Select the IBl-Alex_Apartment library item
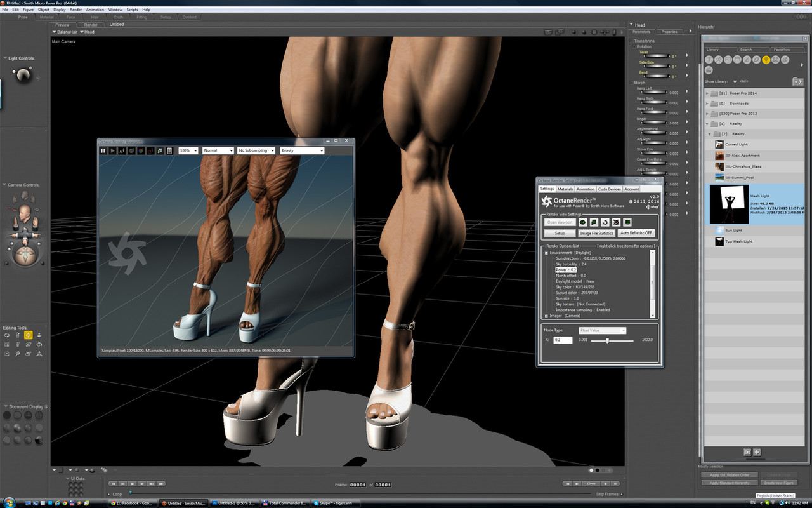The height and width of the screenshot is (508, 812). tap(754, 156)
